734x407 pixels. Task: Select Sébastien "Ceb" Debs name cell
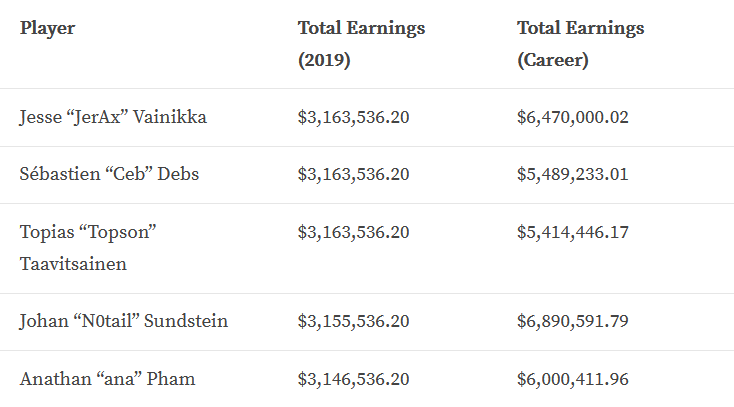pos(109,174)
